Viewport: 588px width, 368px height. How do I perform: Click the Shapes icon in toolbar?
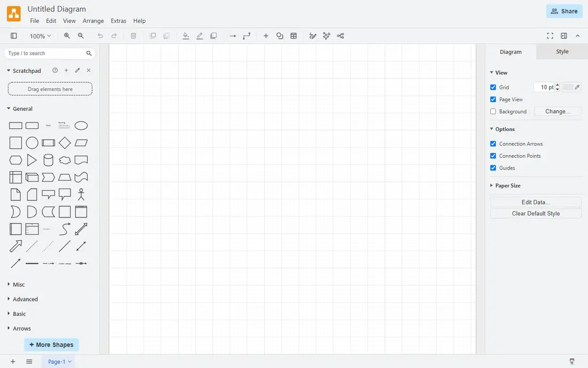click(x=280, y=36)
